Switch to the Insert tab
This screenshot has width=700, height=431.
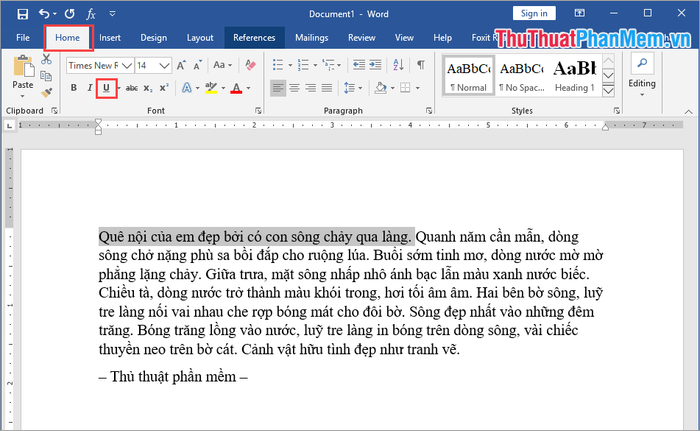click(110, 38)
